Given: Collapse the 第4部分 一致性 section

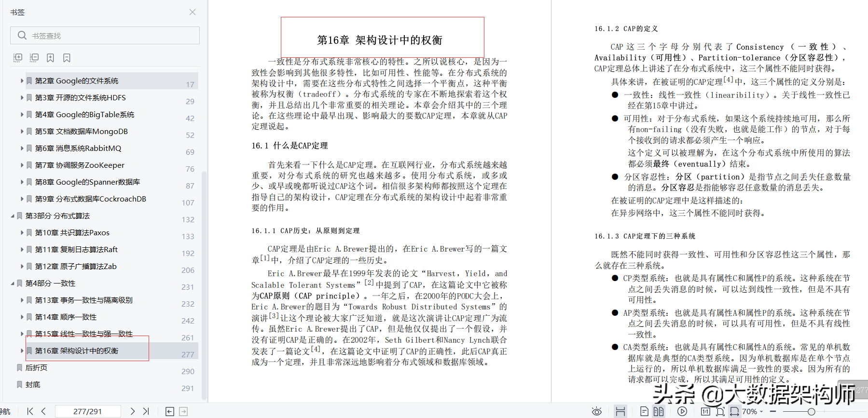Looking at the screenshot, I should [x=13, y=283].
